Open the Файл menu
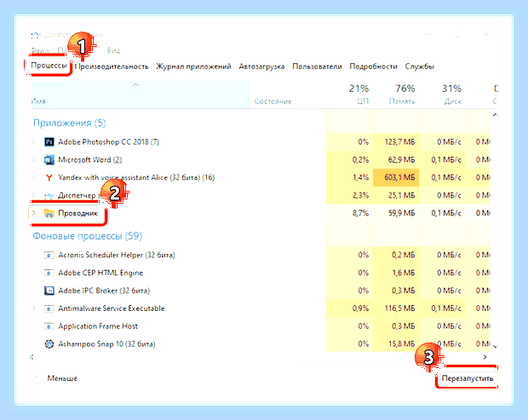Viewport: 528px width, 420px height. point(40,50)
